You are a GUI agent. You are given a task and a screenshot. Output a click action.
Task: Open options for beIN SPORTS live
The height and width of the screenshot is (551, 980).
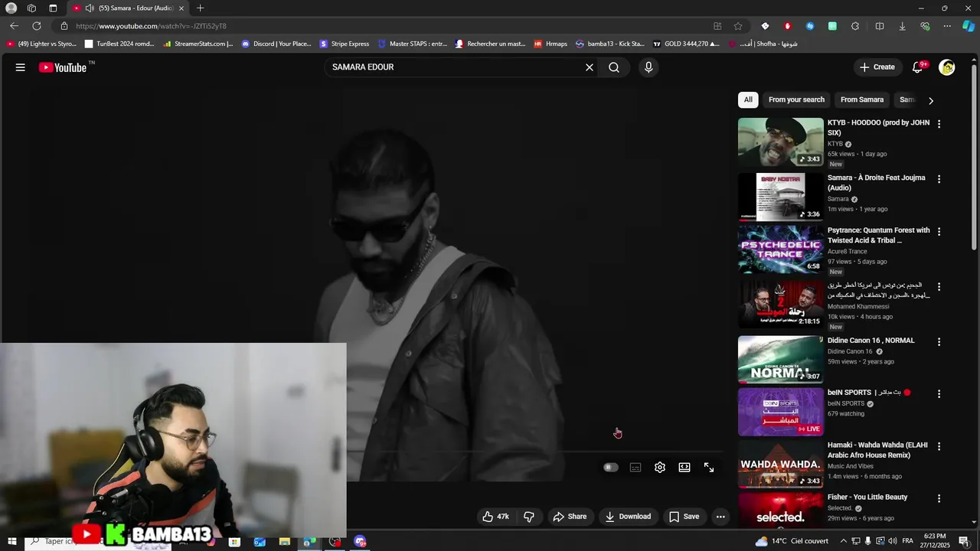coord(939,394)
